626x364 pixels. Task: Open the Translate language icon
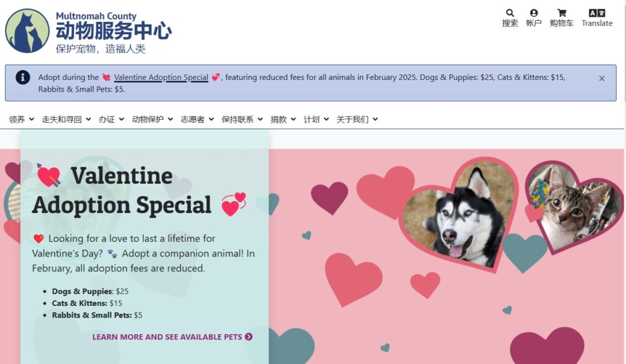pyautogui.click(x=597, y=13)
